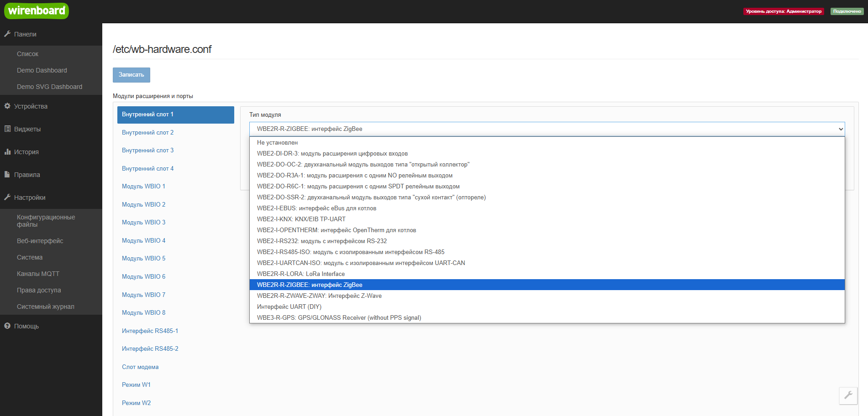868x416 pixels.
Task: Select WBE2-I-OPENTHERM interface option
Action: click(547, 230)
